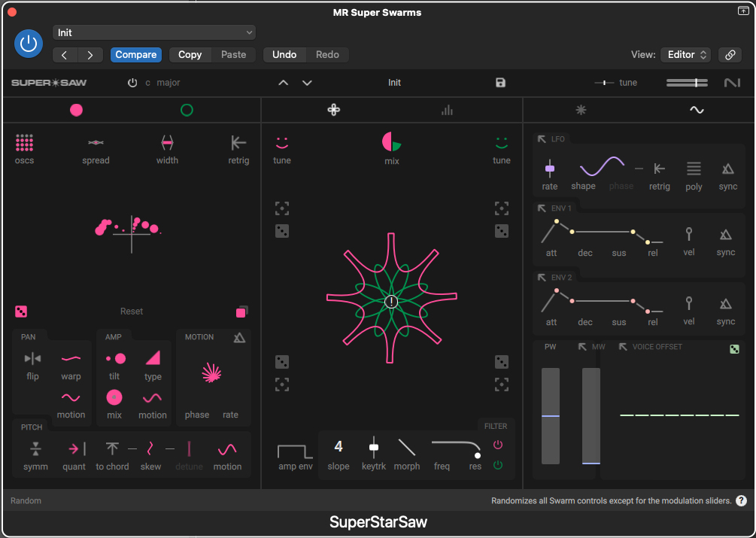Toggle the sidechain link button
The height and width of the screenshot is (538, 756).
[730, 54]
